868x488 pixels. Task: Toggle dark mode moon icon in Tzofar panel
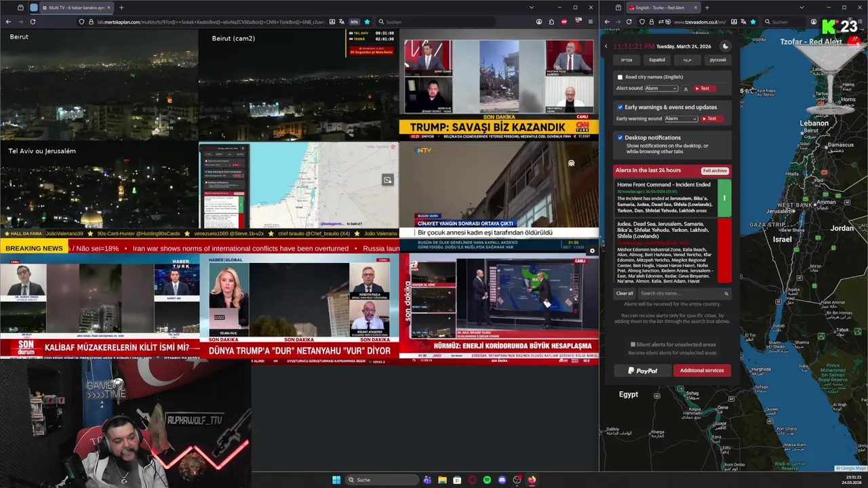(725, 46)
